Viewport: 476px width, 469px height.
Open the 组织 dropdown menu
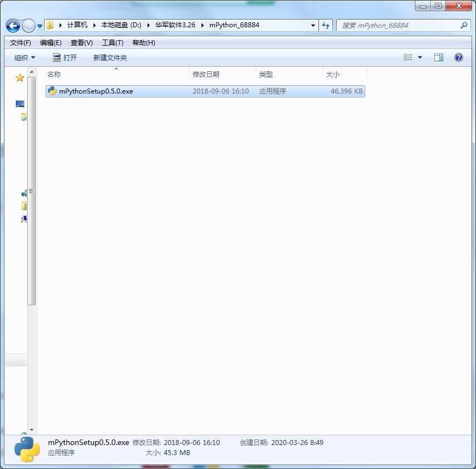(25, 57)
